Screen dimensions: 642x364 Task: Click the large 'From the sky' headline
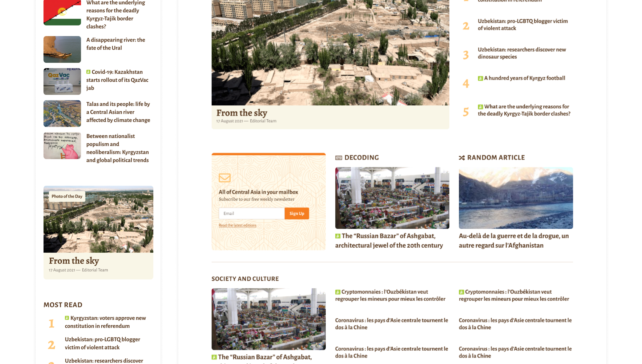pos(242,113)
